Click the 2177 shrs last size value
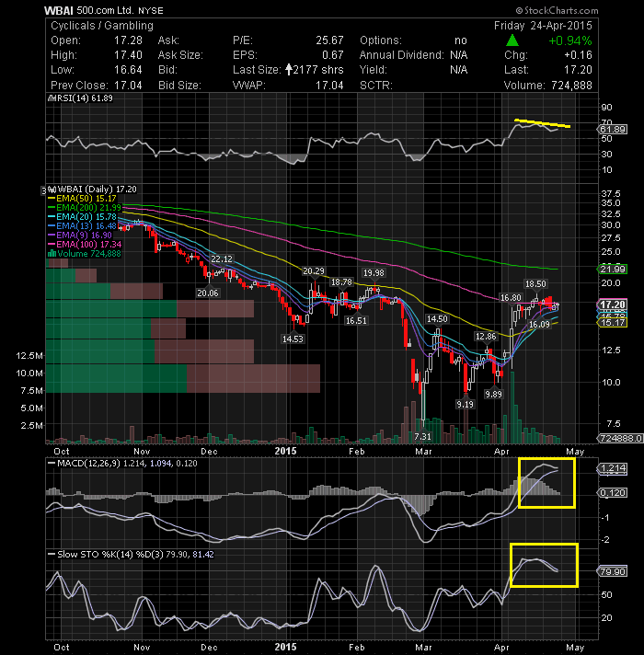 click(x=318, y=70)
